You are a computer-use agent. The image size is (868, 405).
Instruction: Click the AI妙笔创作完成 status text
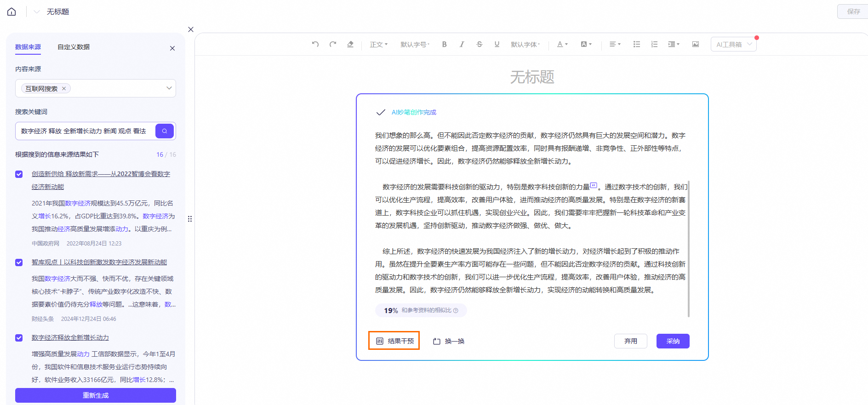tap(414, 112)
